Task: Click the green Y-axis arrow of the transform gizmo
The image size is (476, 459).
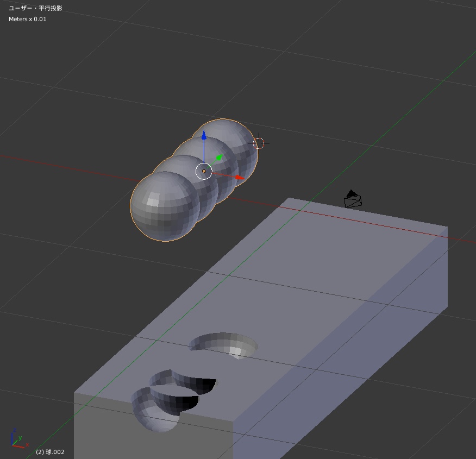Action: click(219, 158)
